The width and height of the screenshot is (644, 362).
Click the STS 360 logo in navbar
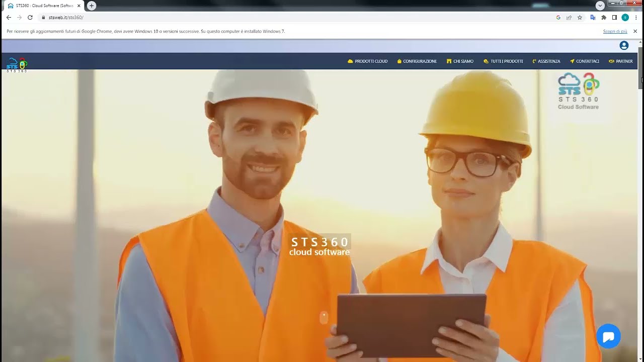point(17,65)
